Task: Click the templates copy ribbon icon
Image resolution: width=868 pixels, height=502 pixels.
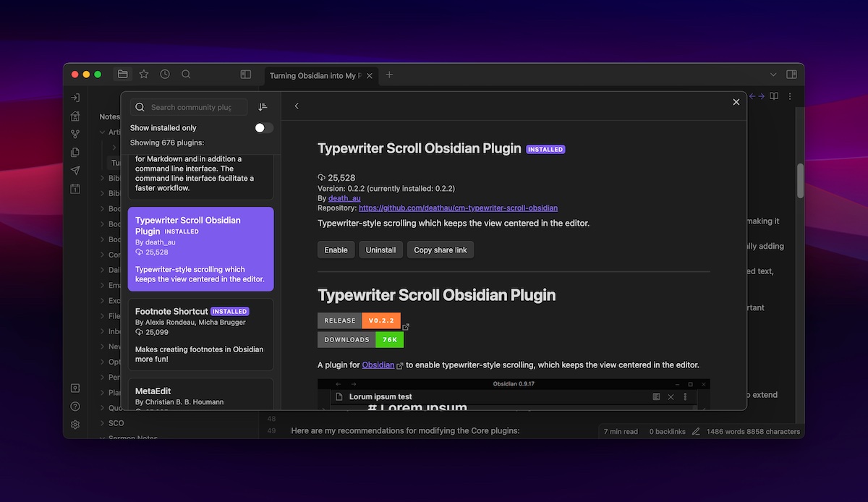Action: point(75,152)
